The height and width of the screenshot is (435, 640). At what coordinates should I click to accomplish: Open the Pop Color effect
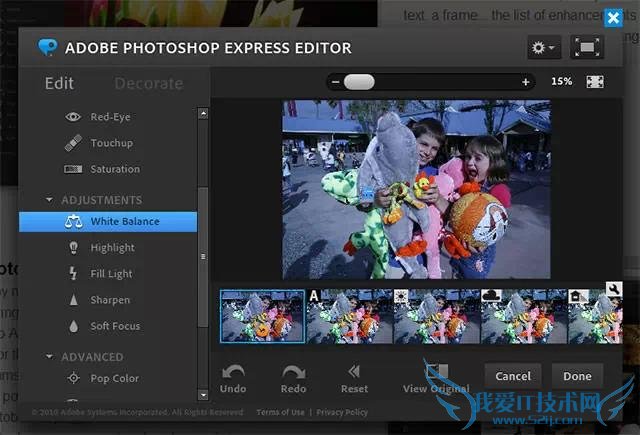point(114,378)
